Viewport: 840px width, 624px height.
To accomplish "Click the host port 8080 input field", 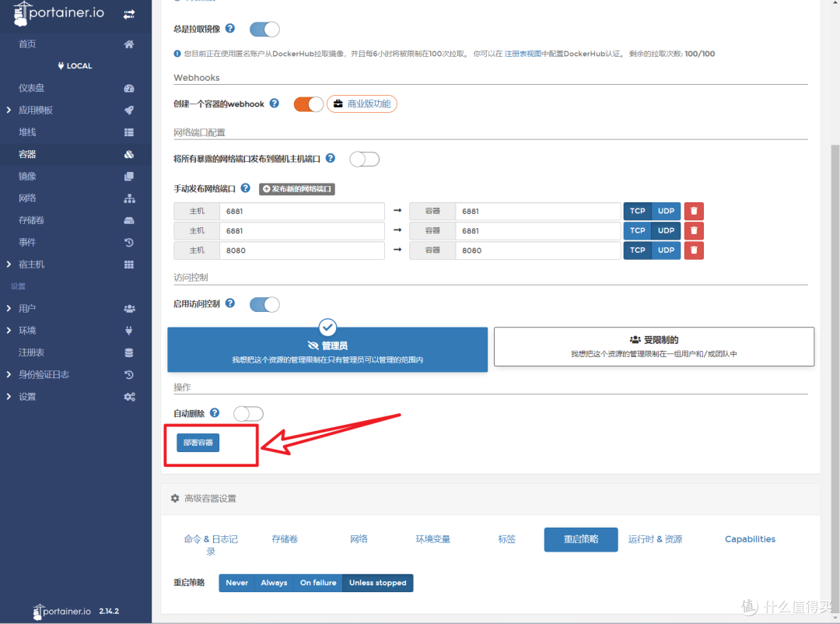I will (x=302, y=250).
